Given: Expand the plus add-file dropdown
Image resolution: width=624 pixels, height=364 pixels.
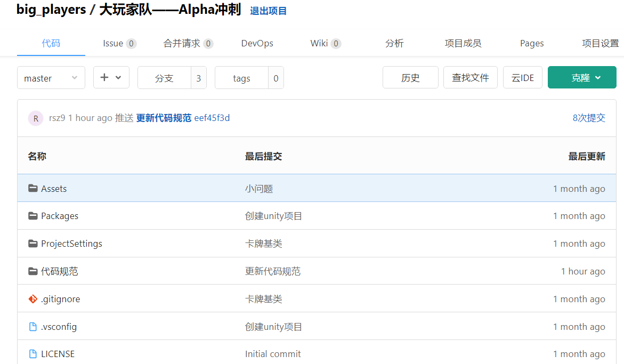Looking at the screenshot, I should (111, 78).
